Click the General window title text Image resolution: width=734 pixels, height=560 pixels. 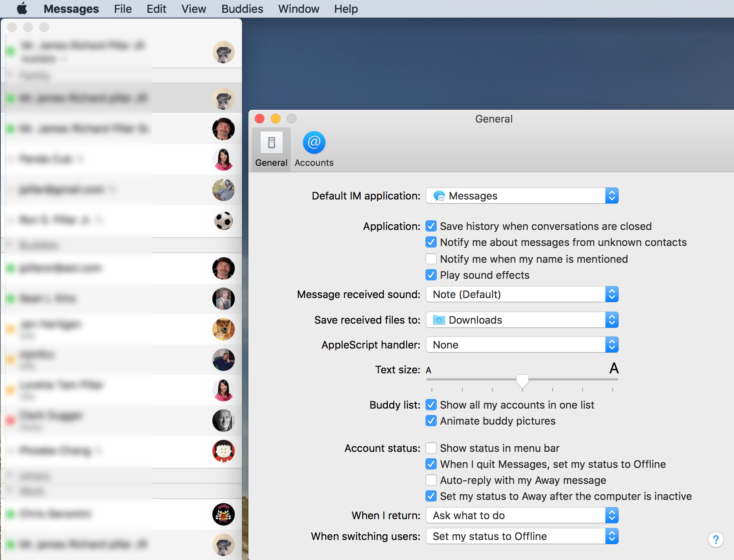494,119
